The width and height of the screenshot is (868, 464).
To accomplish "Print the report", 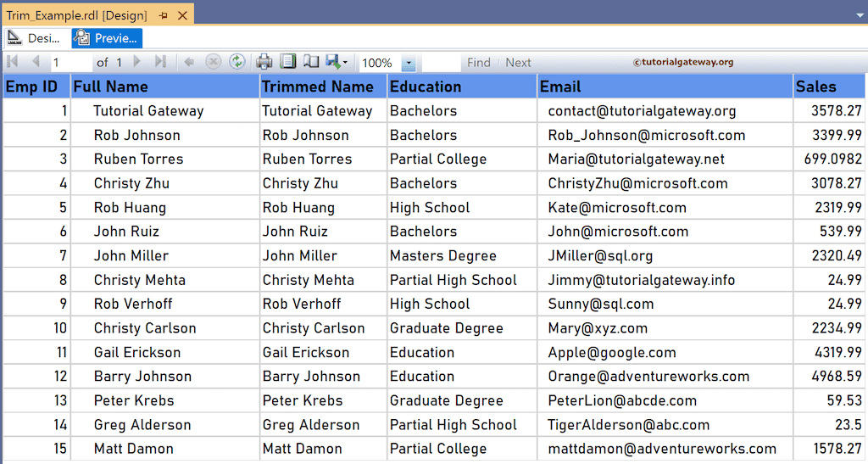I will click(264, 62).
